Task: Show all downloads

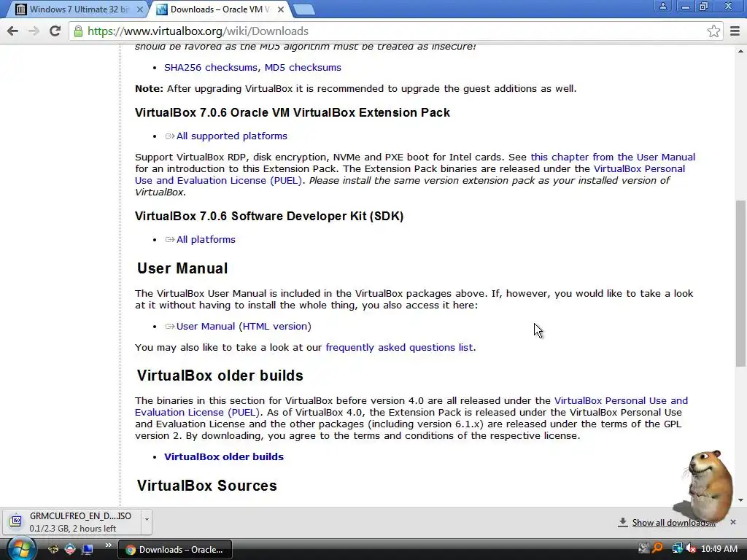Action: 673,523
